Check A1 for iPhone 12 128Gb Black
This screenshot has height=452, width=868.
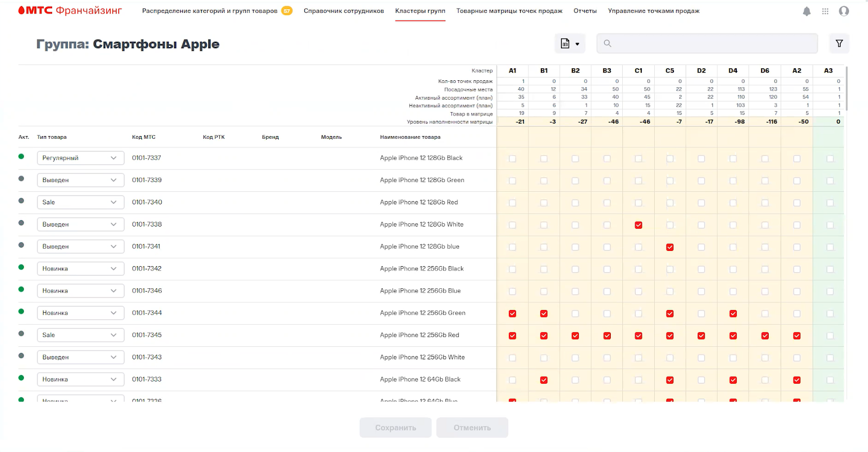tap(513, 159)
